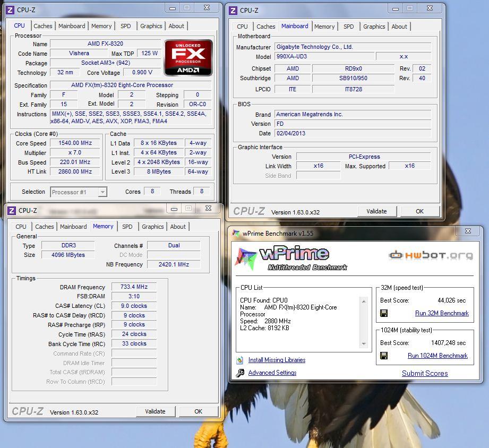Open the Memory tab in the CPU window
The height and width of the screenshot is (448, 489).
pos(101,26)
